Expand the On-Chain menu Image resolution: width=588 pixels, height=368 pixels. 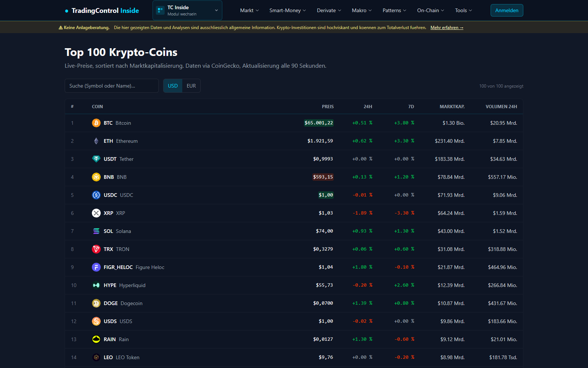point(431,10)
